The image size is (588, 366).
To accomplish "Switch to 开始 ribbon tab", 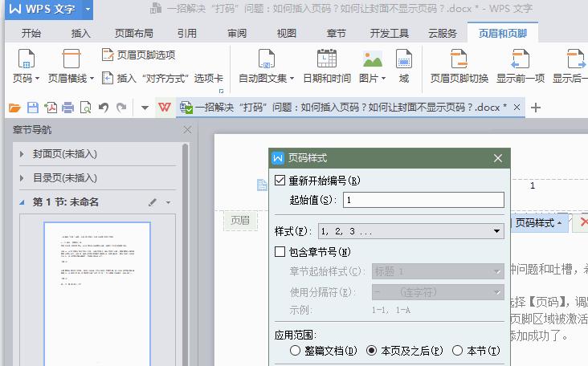I will click(31, 34).
